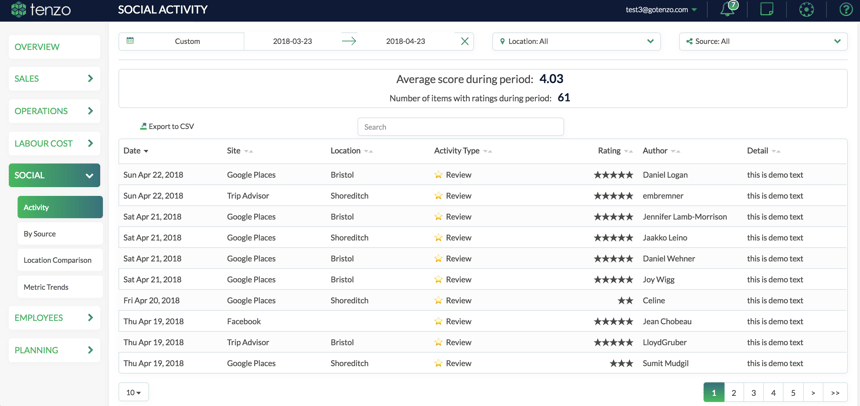The width and height of the screenshot is (860, 406).
Task: Open the Custom date range selector
Action: point(182,41)
